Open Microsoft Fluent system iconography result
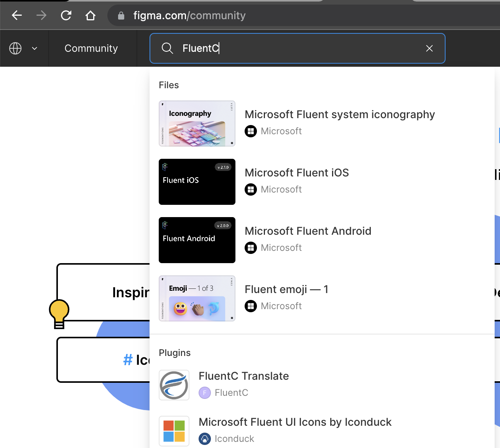 pyautogui.click(x=340, y=114)
